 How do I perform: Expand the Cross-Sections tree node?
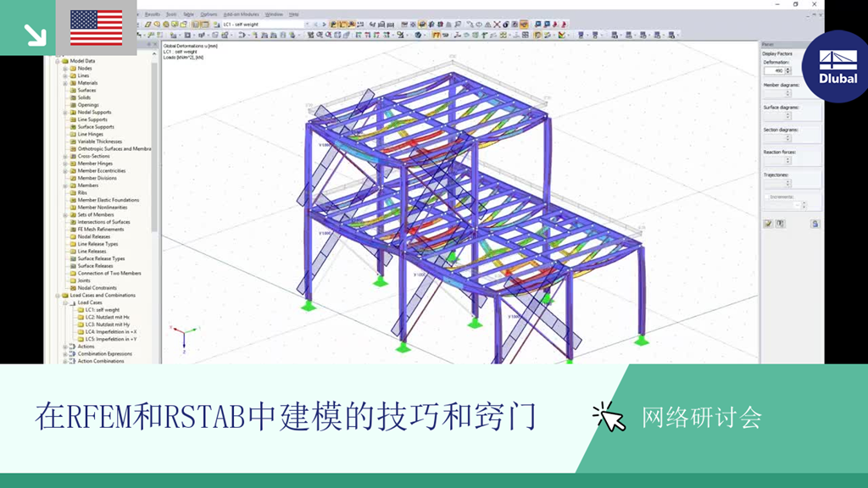coord(65,156)
